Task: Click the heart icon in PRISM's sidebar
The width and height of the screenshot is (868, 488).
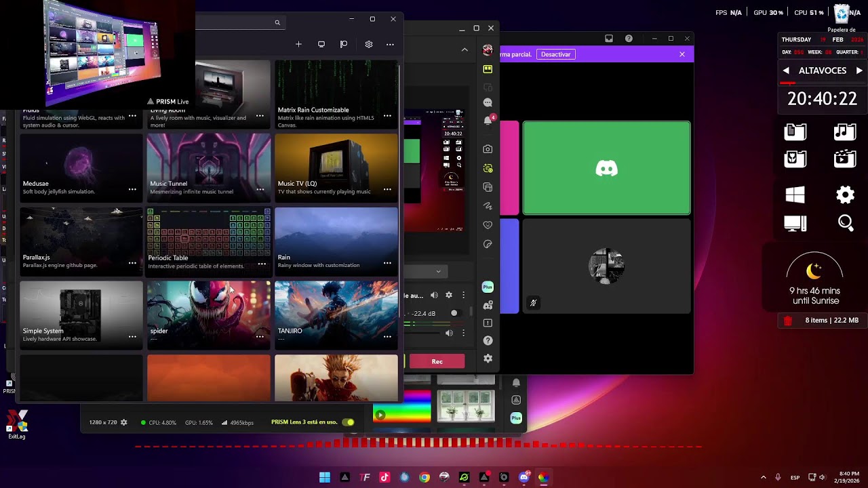Action: pos(488,225)
